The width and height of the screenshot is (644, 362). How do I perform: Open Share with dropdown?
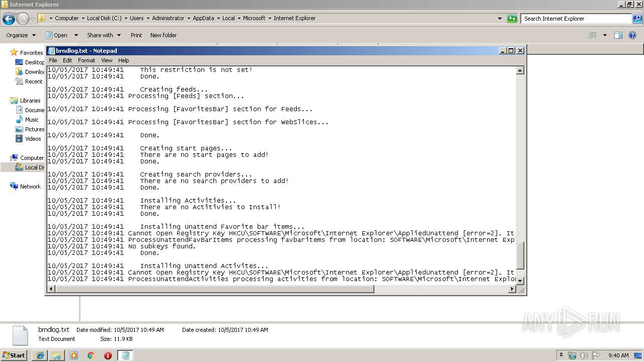point(104,35)
